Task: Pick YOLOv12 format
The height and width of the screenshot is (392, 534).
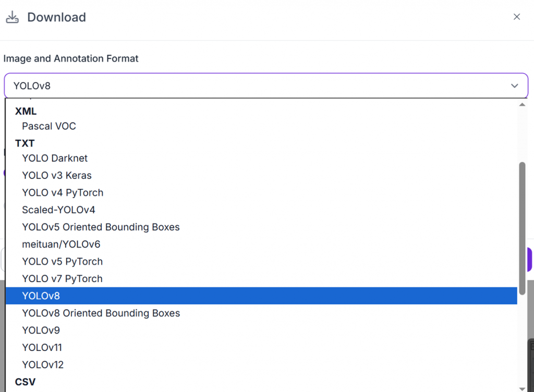Action: (43, 365)
